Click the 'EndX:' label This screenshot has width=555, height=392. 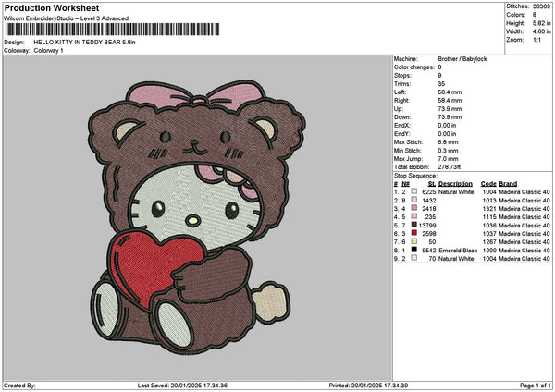401,126
